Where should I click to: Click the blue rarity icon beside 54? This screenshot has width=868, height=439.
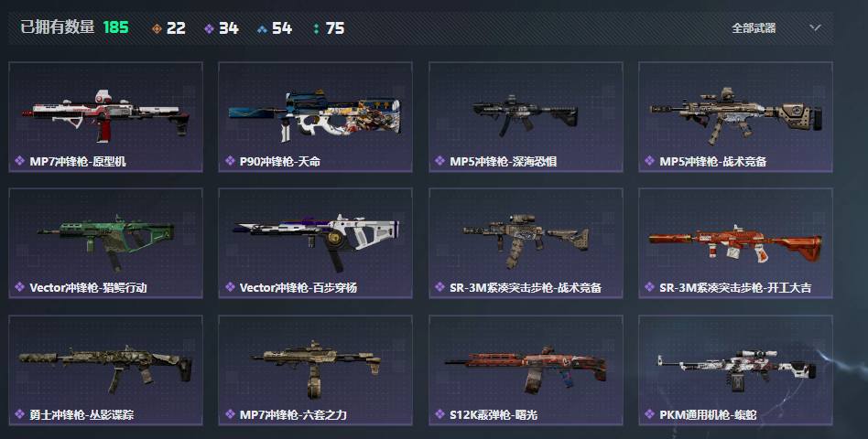coord(263,28)
